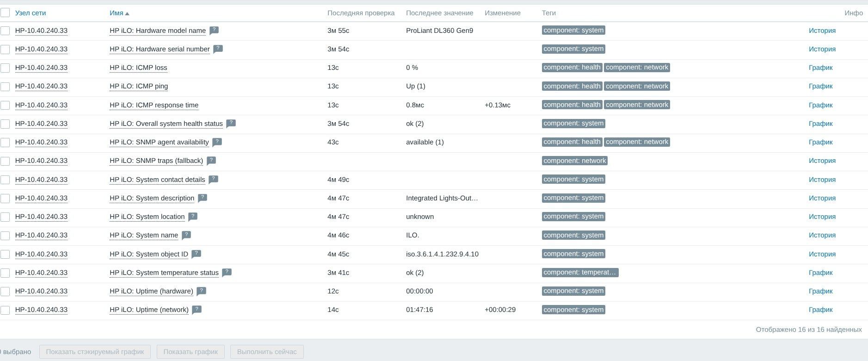Click component: temperat… tag
Image resolution: width=868 pixels, height=361 pixels.
point(580,273)
